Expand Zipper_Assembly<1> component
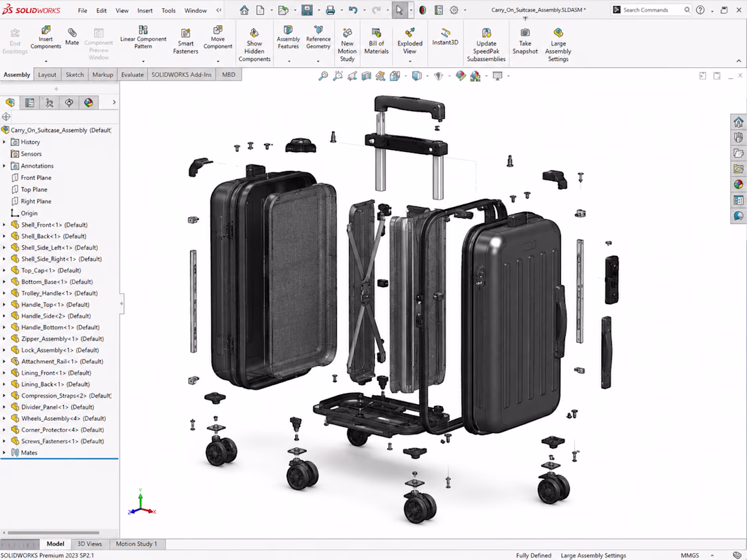Viewport: 747px width, 560px height. coord(4,339)
